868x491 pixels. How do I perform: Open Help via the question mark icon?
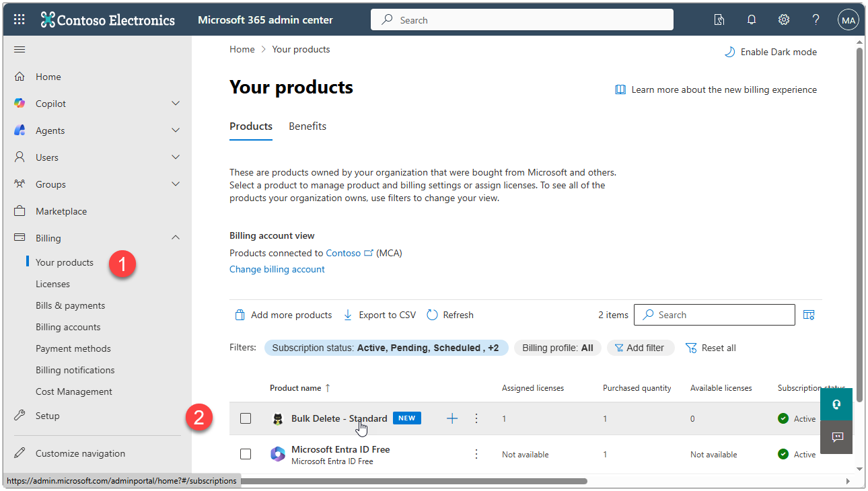816,20
